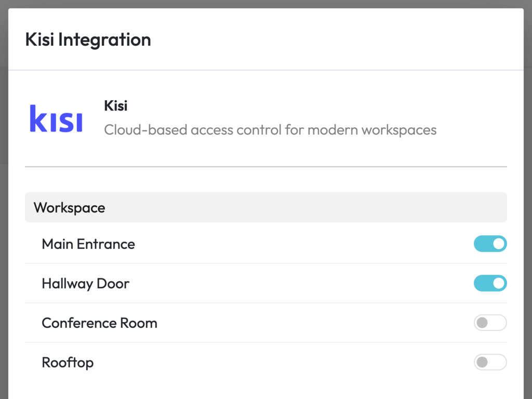Click the Rooftop label text
The height and width of the screenshot is (399, 532).
point(68,363)
